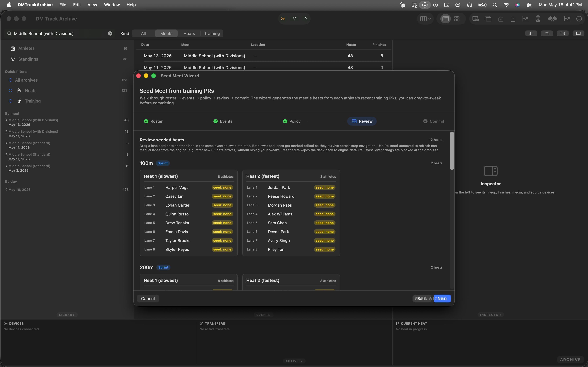Open the calendar clock schedule icon
Viewport: 588px width, 367px height.
click(475, 19)
